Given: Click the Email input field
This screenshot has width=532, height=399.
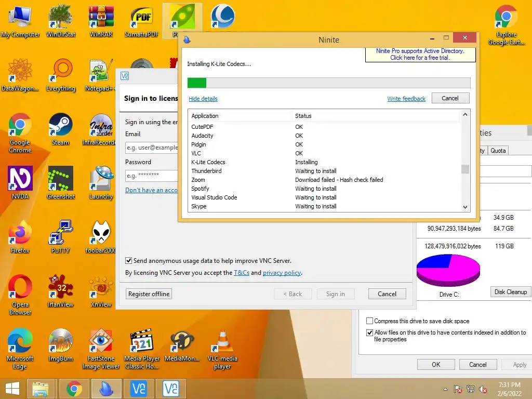Looking at the screenshot, I should point(152,148).
